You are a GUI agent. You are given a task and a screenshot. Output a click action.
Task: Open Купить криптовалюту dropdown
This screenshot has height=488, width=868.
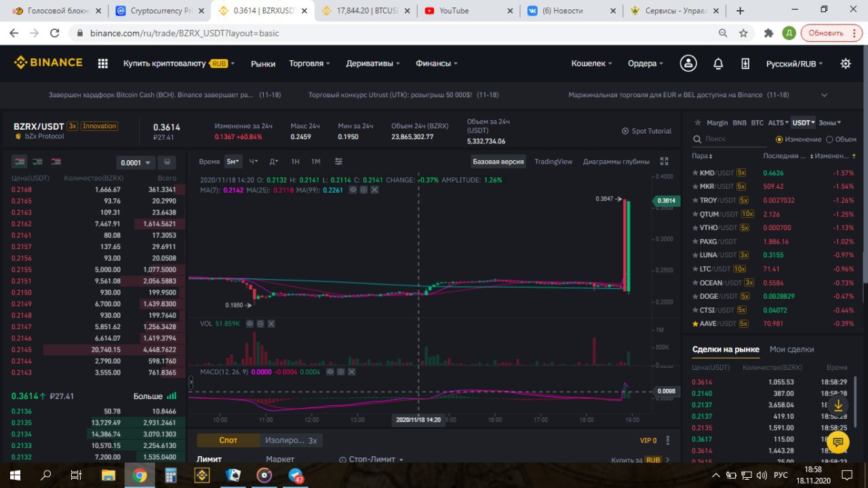pyautogui.click(x=179, y=63)
